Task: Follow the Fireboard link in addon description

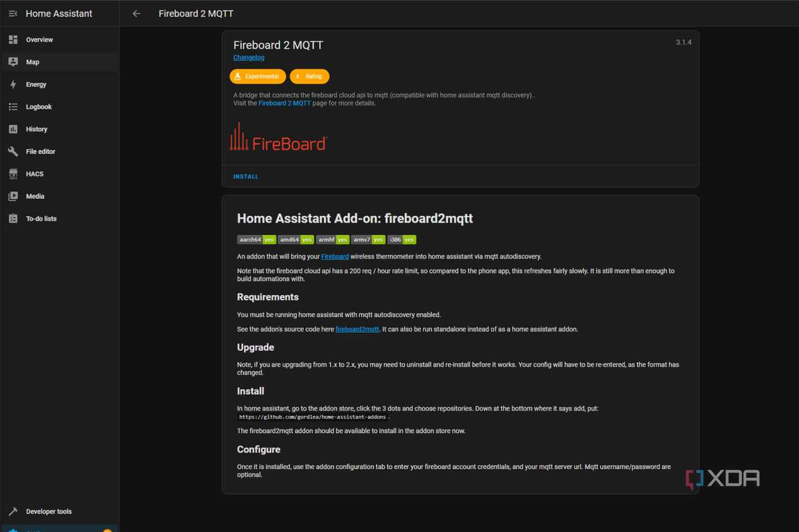Action: (x=335, y=257)
